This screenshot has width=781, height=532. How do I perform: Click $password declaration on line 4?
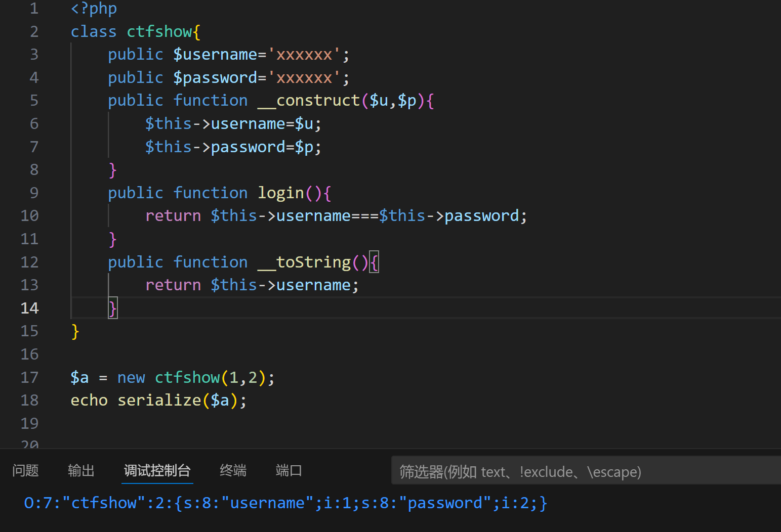[215, 78]
